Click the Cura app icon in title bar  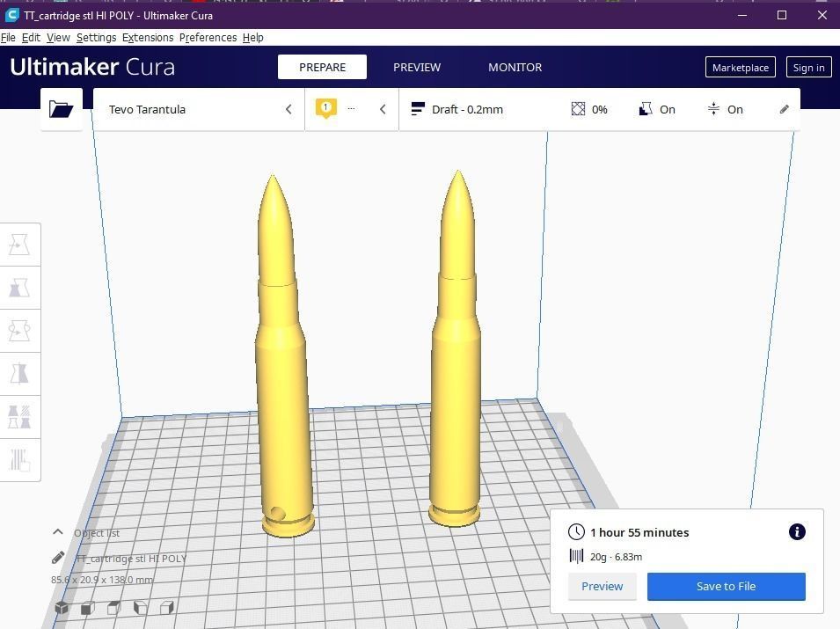[11, 15]
